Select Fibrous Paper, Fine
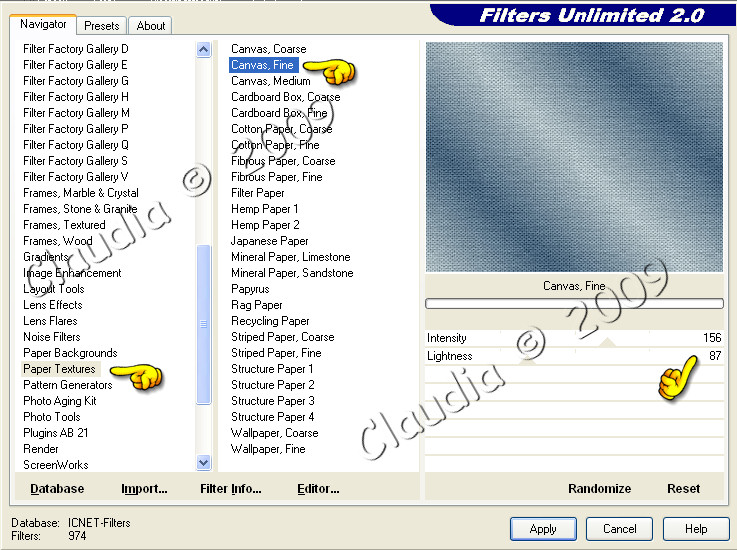The width and height of the screenshot is (737, 550). 276,177
